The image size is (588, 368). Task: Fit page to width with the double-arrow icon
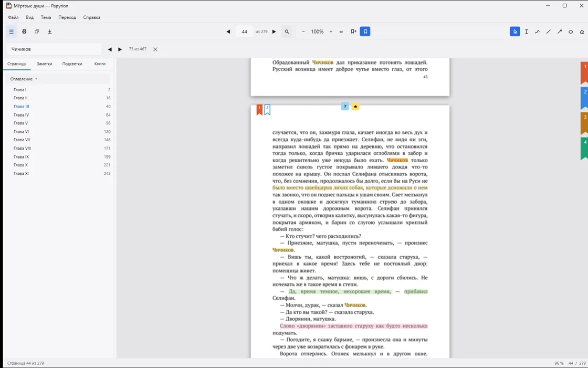coord(341,31)
